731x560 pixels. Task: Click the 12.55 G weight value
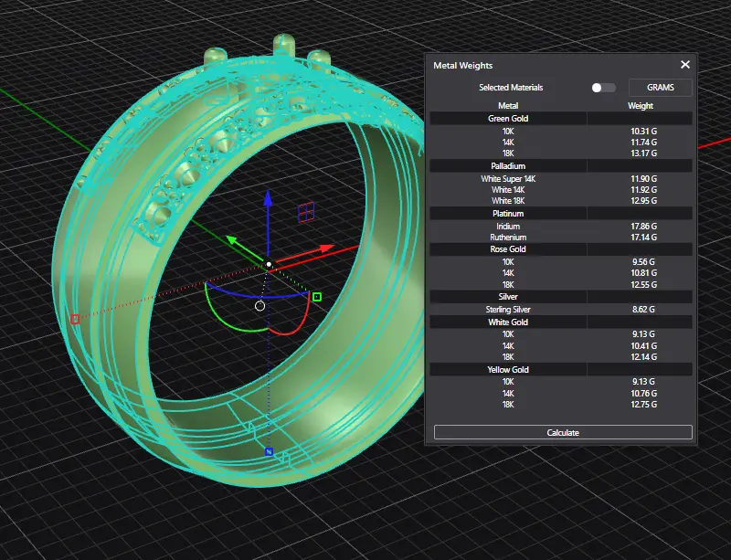(643, 285)
